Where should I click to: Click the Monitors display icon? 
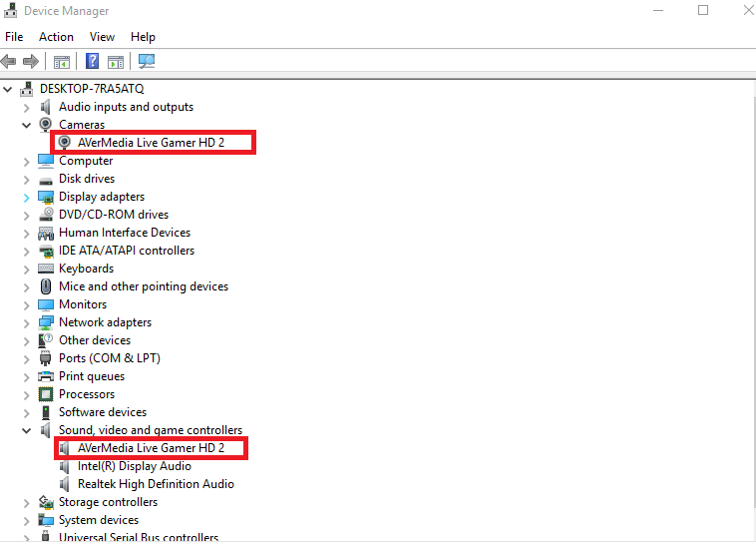point(46,304)
